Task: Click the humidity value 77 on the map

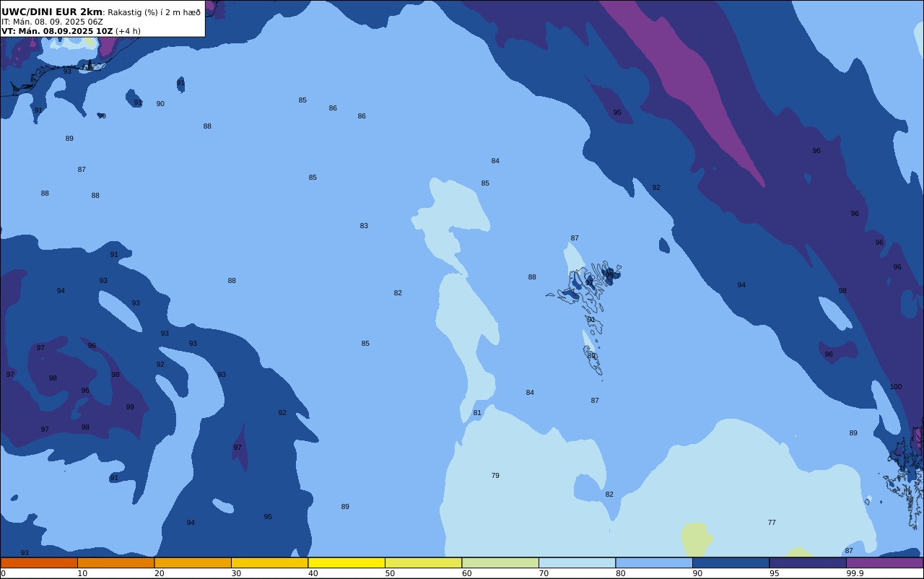Action: 772,523
